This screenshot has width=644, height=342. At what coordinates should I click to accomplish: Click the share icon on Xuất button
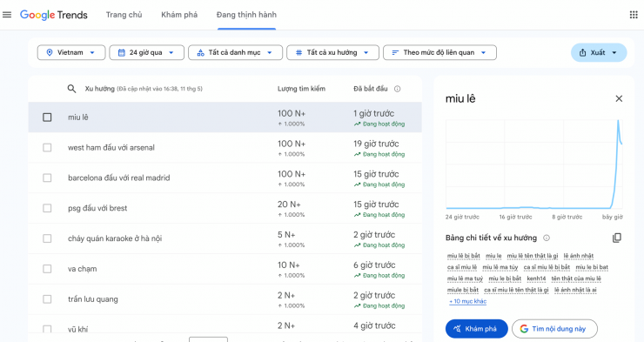pos(582,52)
